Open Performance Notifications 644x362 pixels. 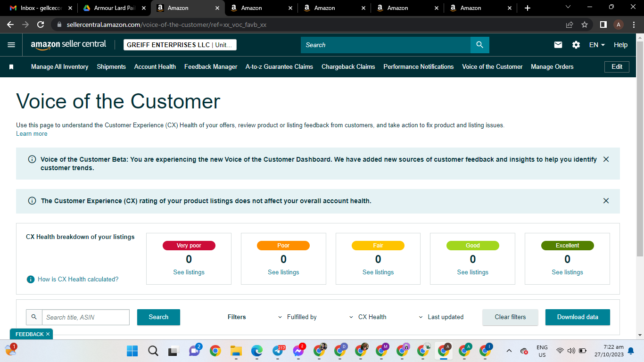tap(419, 67)
